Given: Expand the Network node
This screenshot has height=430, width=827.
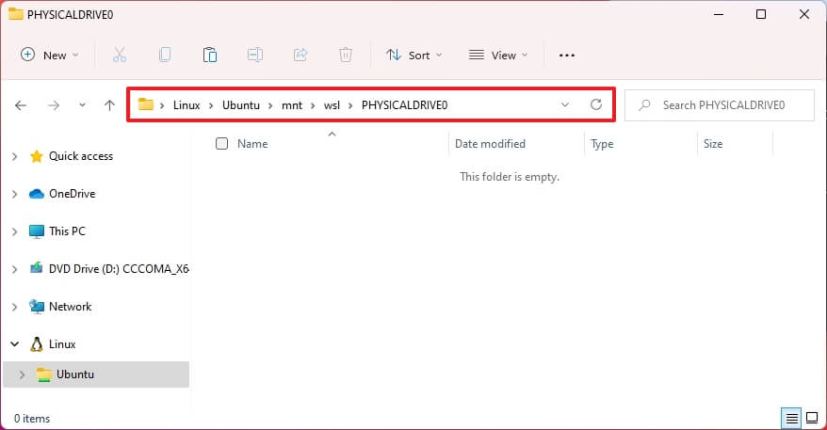Looking at the screenshot, I should coord(15,307).
